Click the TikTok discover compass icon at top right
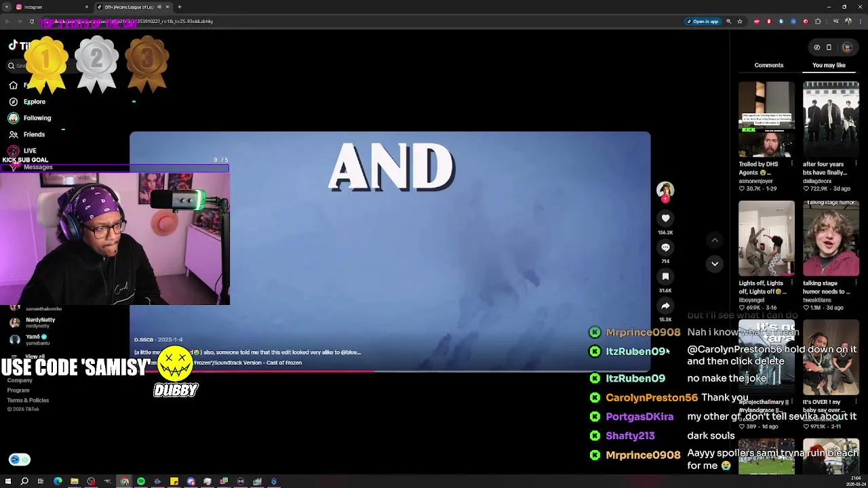The width and height of the screenshot is (868, 488). click(816, 47)
